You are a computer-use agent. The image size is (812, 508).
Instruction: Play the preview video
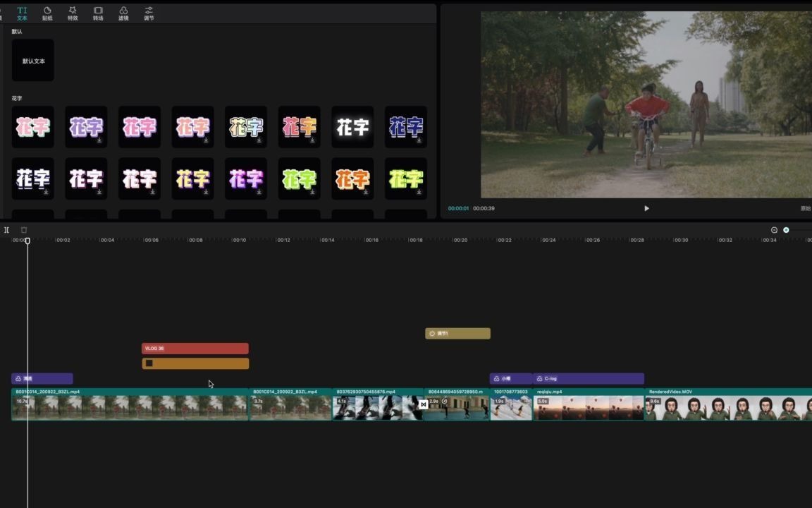tap(646, 208)
